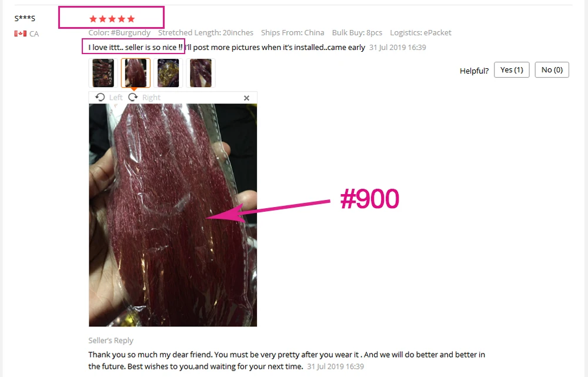Screen dimensions: 588x377
Task: Click the five-star rating icons
Action: pyautogui.click(x=112, y=19)
